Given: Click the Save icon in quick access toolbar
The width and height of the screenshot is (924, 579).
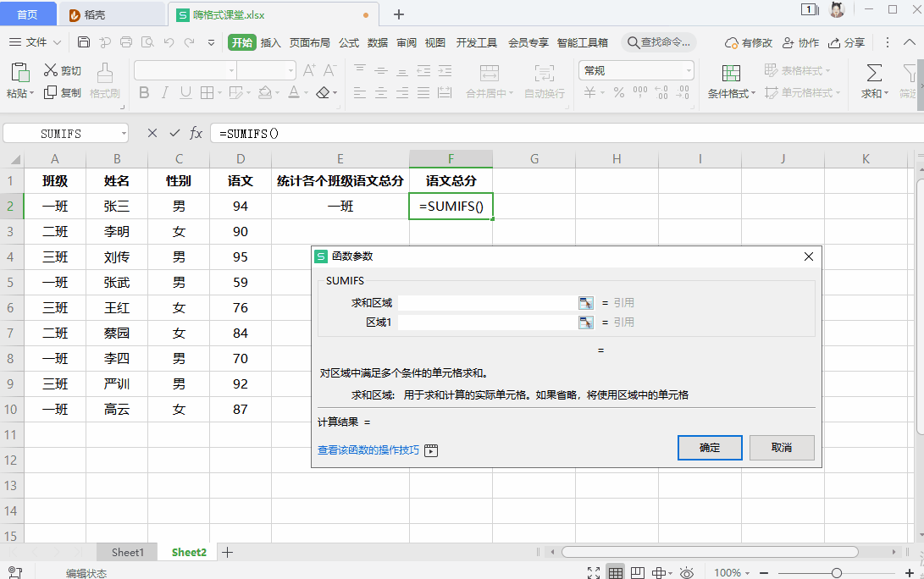Looking at the screenshot, I should pyautogui.click(x=83, y=41).
